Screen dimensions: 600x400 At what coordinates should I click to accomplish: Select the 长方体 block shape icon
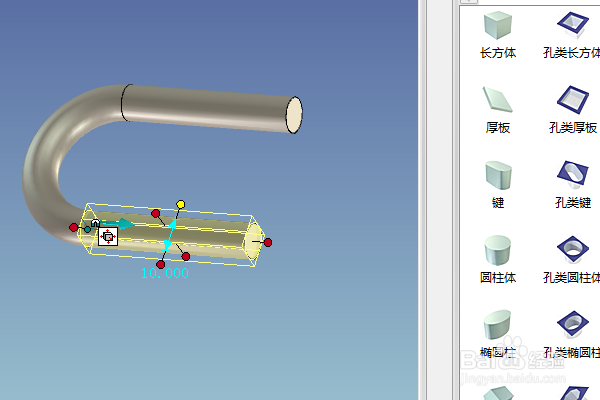(x=497, y=25)
